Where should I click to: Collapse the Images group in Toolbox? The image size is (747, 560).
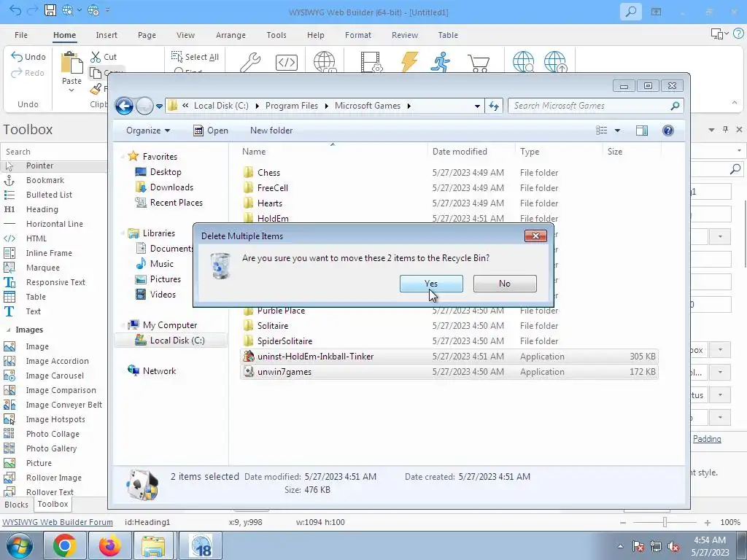point(8,330)
